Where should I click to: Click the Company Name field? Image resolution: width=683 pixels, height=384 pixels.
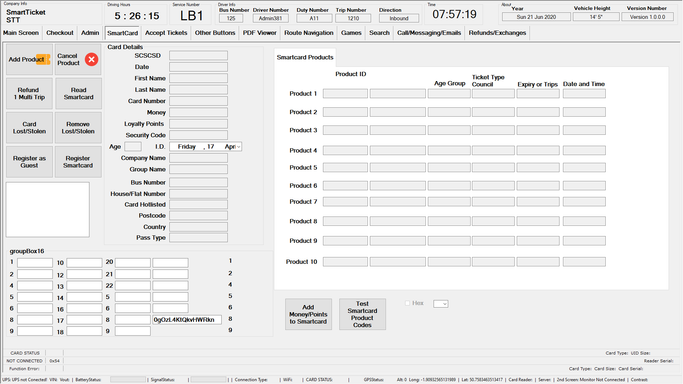point(198,158)
